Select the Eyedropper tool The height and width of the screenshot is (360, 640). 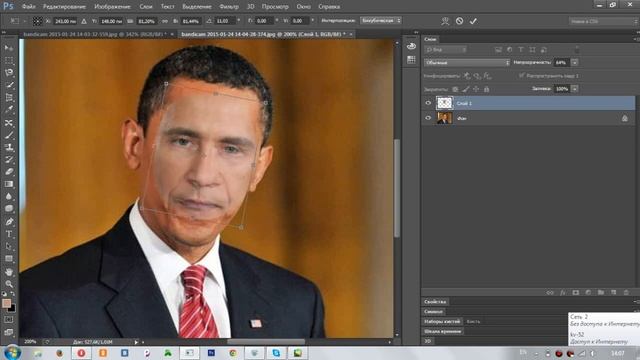coord(9,110)
